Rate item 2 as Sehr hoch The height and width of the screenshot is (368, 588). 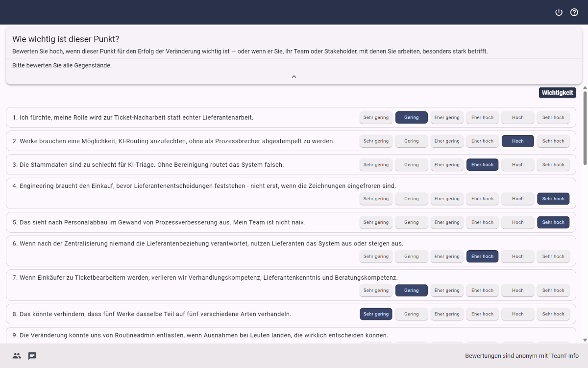553,141
